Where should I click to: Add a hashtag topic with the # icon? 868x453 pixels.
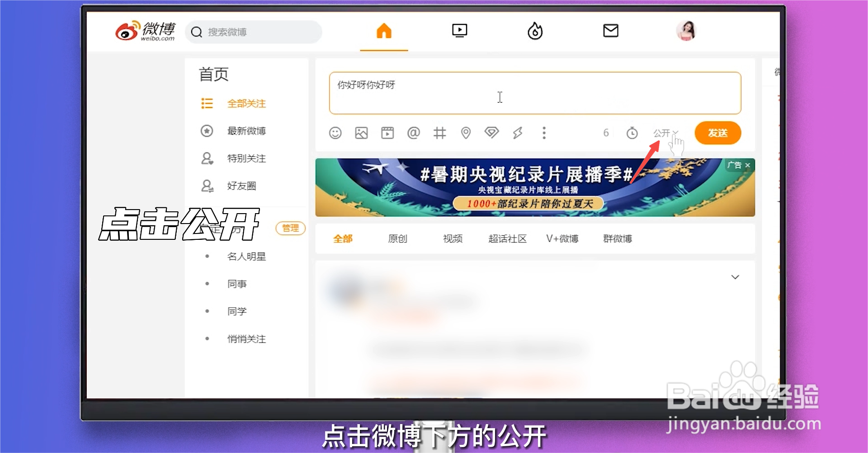(439, 133)
